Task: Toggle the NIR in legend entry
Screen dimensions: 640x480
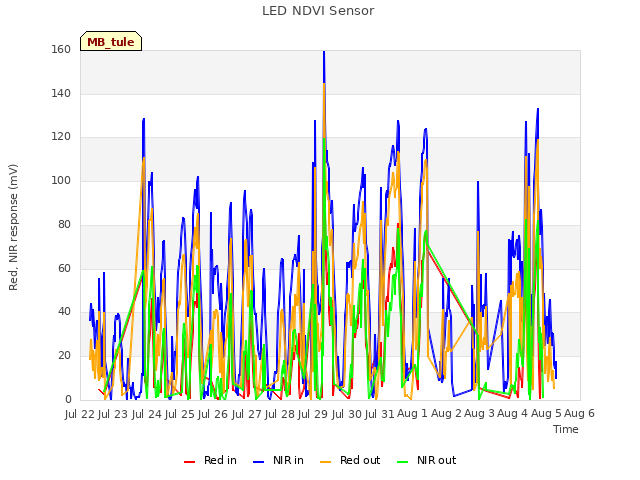Action: click(x=278, y=460)
